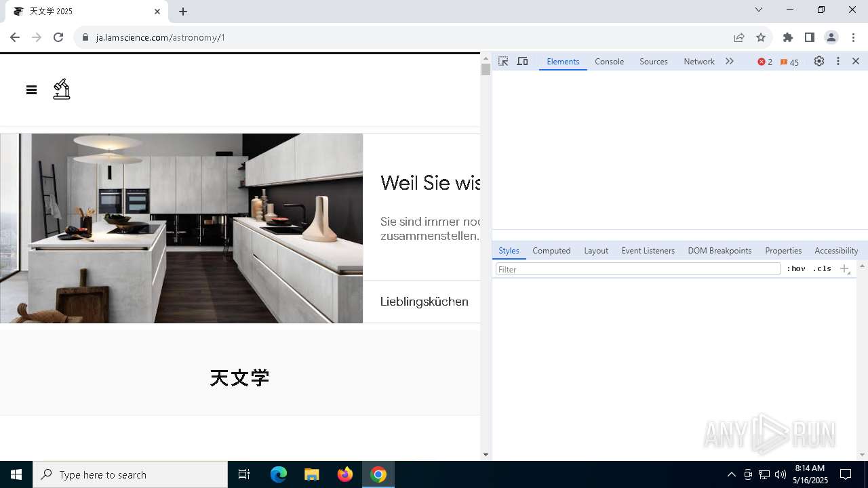Open the Layout pane tab
The image size is (868, 488).
click(596, 250)
